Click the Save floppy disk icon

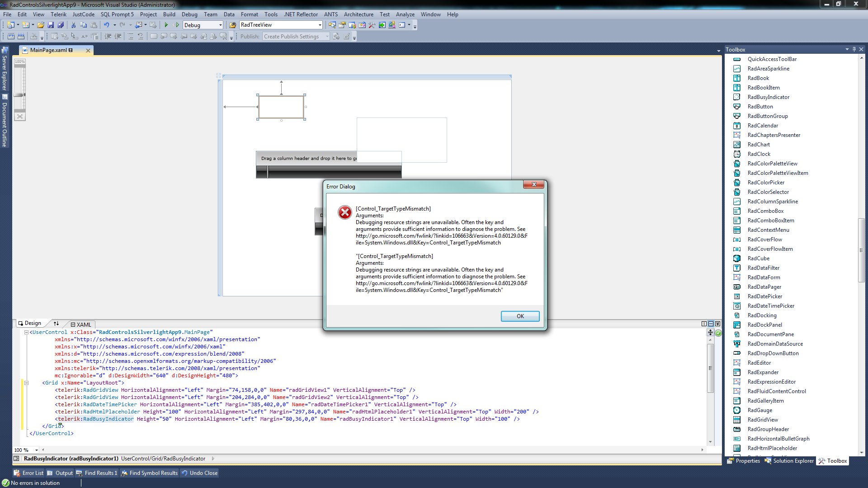click(51, 25)
